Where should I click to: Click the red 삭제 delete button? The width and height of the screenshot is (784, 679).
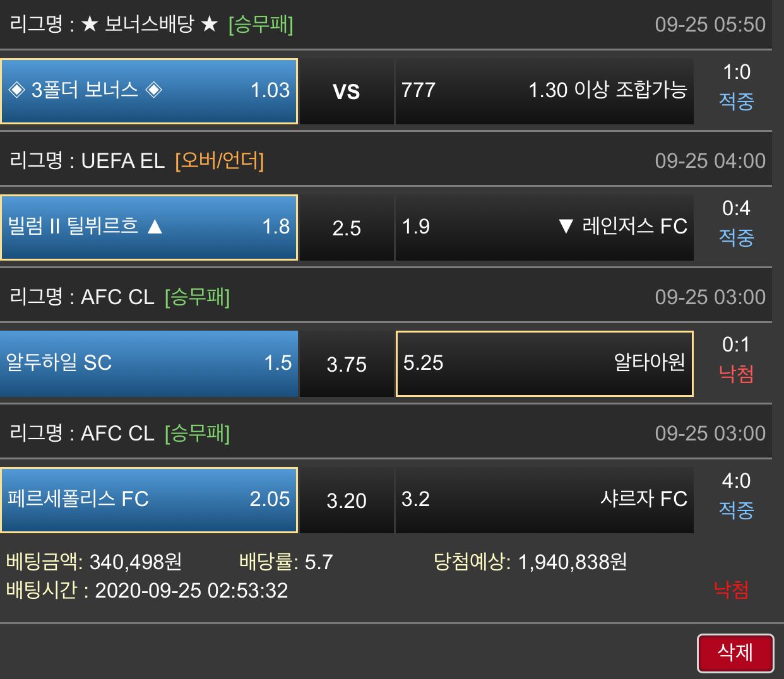(x=735, y=652)
